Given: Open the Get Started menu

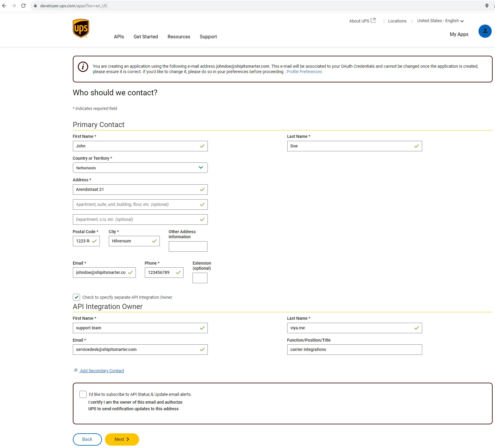Looking at the screenshot, I should (146, 37).
